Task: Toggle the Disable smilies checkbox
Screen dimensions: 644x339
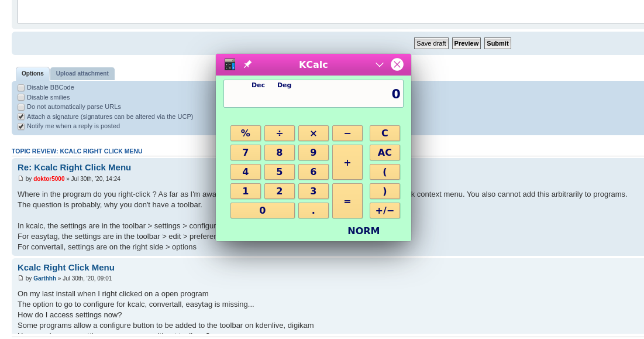Action: pos(21,97)
